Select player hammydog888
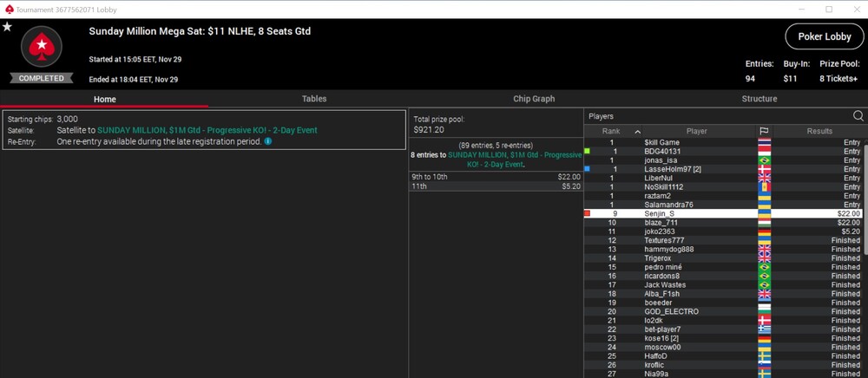The width and height of the screenshot is (868, 378). [x=668, y=249]
